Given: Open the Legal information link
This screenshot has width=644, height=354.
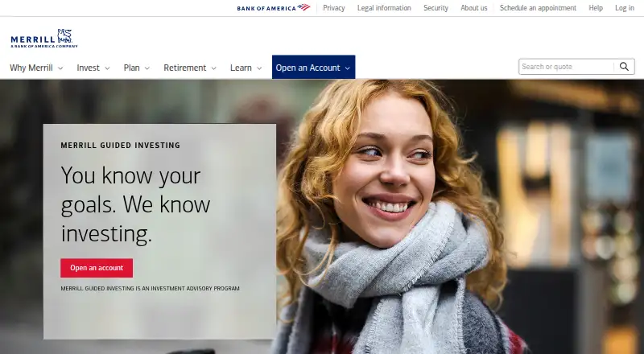Looking at the screenshot, I should tap(384, 8).
